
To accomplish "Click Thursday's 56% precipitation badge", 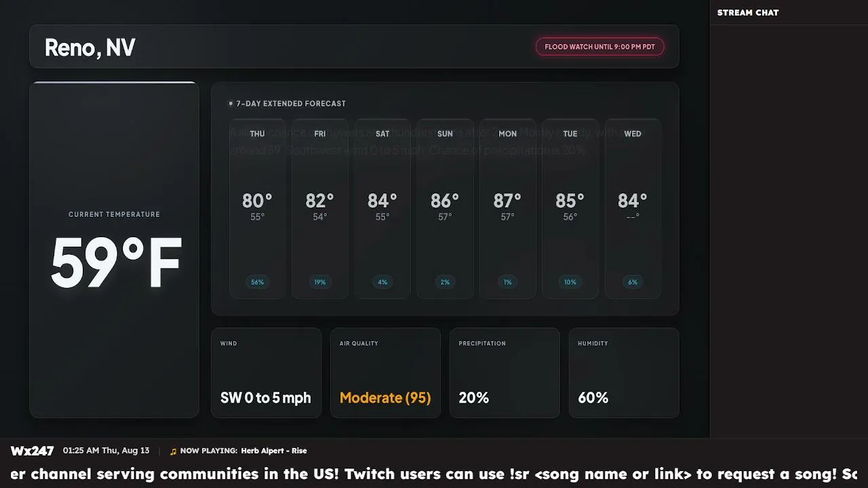I will tap(257, 282).
